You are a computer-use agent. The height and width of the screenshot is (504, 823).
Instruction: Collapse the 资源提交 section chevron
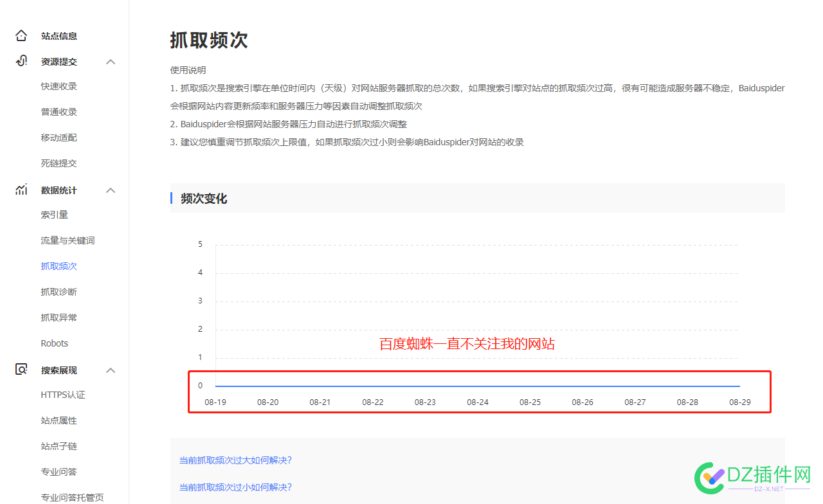(111, 62)
